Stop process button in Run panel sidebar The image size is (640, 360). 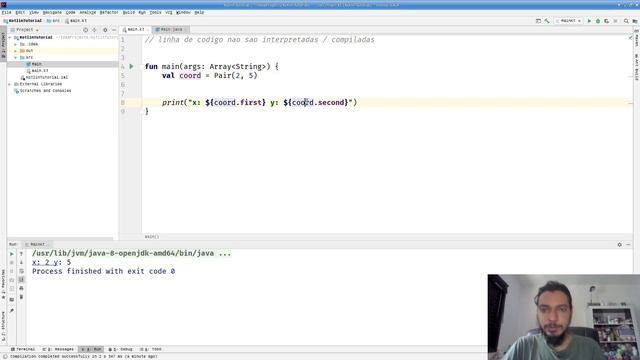12,262
